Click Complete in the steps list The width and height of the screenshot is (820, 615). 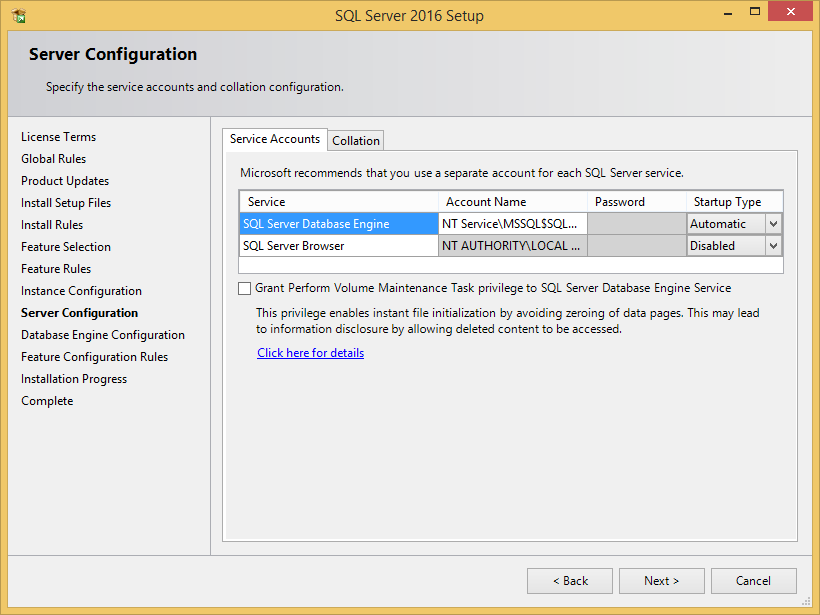pyautogui.click(x=47, y=401)
